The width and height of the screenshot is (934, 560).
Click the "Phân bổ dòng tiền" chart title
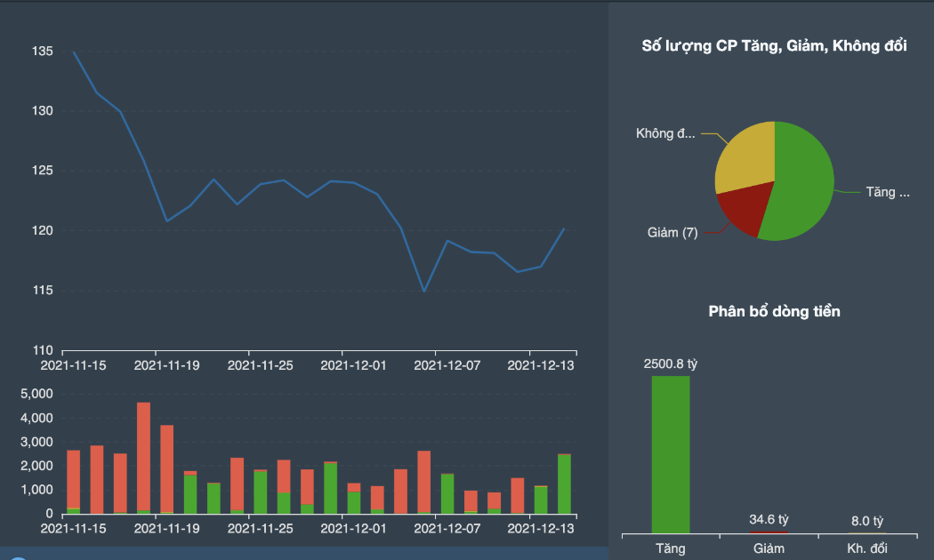[774, 311]
